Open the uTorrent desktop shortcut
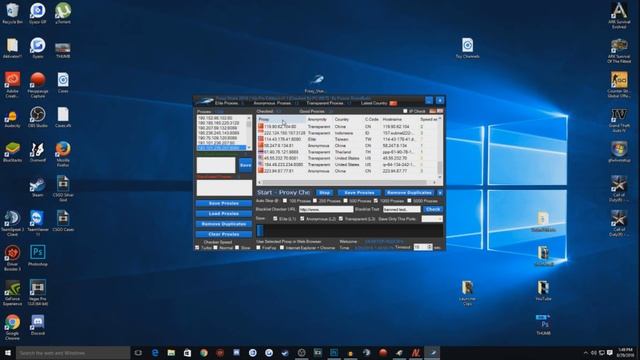The width and height of the screenshot is (640, 360). pyautogui.click(x=63, y=13)
